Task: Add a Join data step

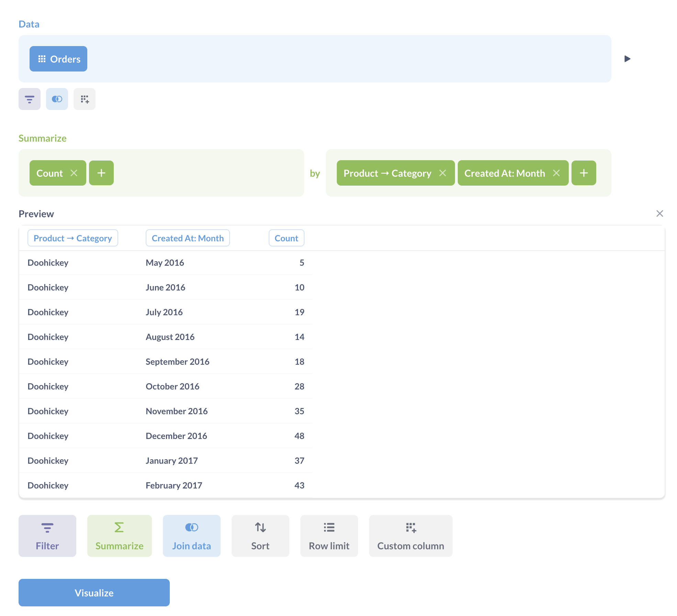Action: tap(191, 536)
